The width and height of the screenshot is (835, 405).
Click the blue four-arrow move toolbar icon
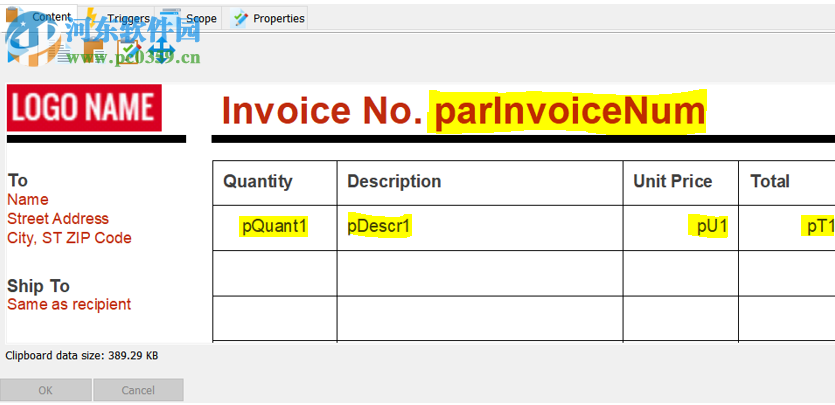coord(162,51)
